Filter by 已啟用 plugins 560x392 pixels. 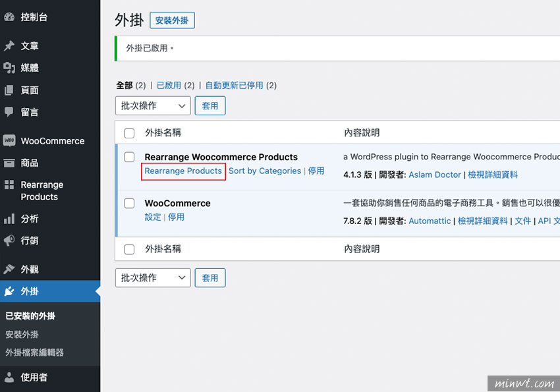[x=169, y=86]
